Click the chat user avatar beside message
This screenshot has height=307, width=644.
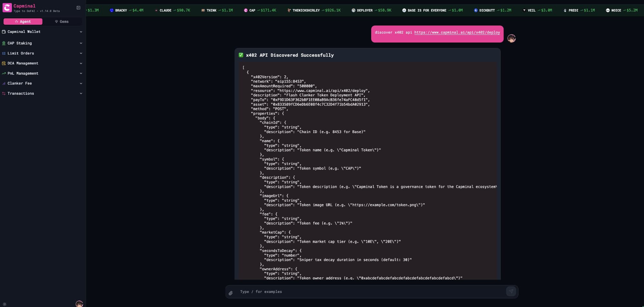click(x=511, y=39)
